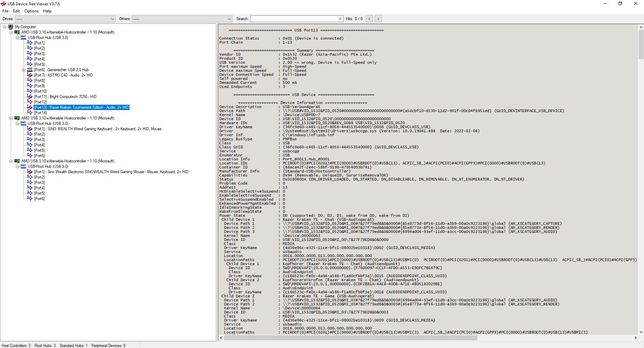Image resolution: width=644 pixels, height=348 pixels.
Task: Click Root Hubs: 3 in status bar
Action: click(x=45, y=345)
